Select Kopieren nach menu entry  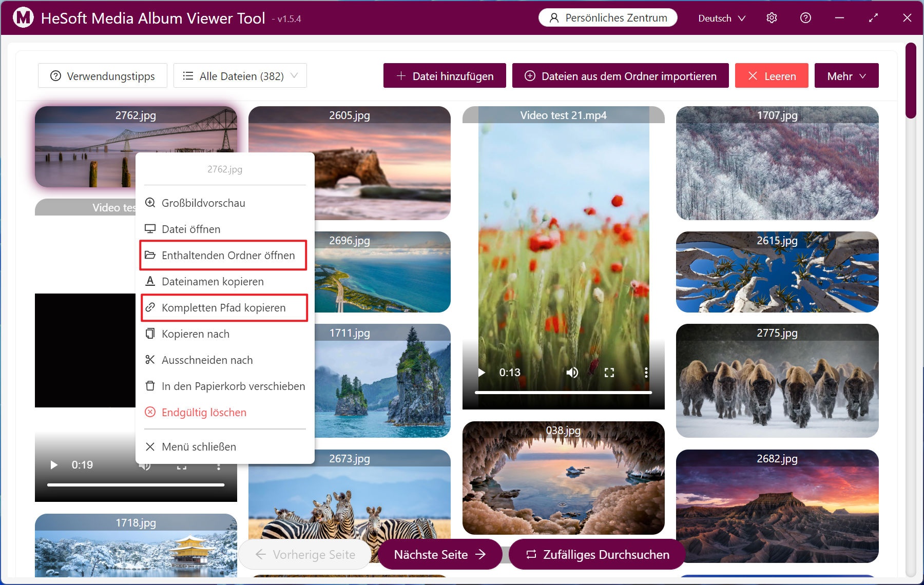[225, 334]
